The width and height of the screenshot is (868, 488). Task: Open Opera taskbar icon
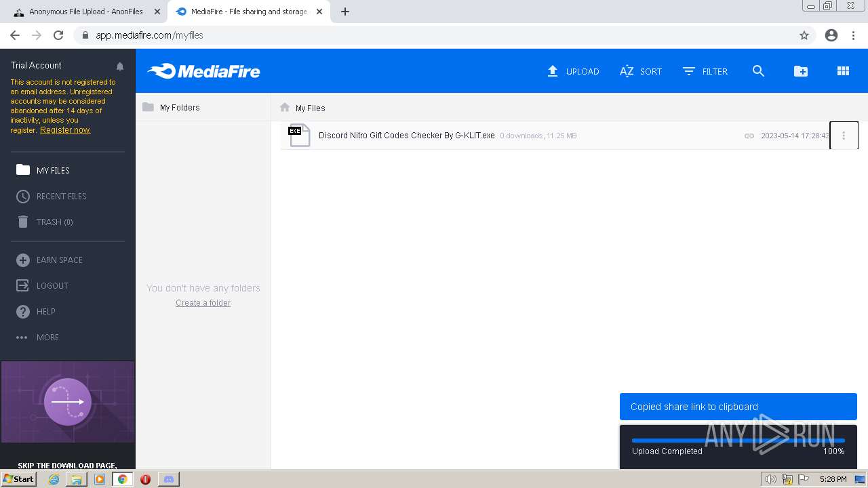pyautogui.click(x=145, y=479)
